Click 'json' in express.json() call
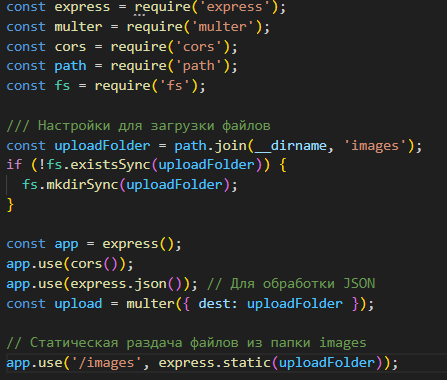447x380 pixels. 150,284
